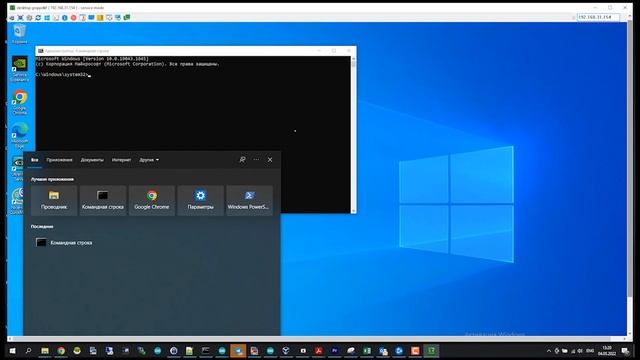Expand the Другие dropdown tab

point(149,160)
